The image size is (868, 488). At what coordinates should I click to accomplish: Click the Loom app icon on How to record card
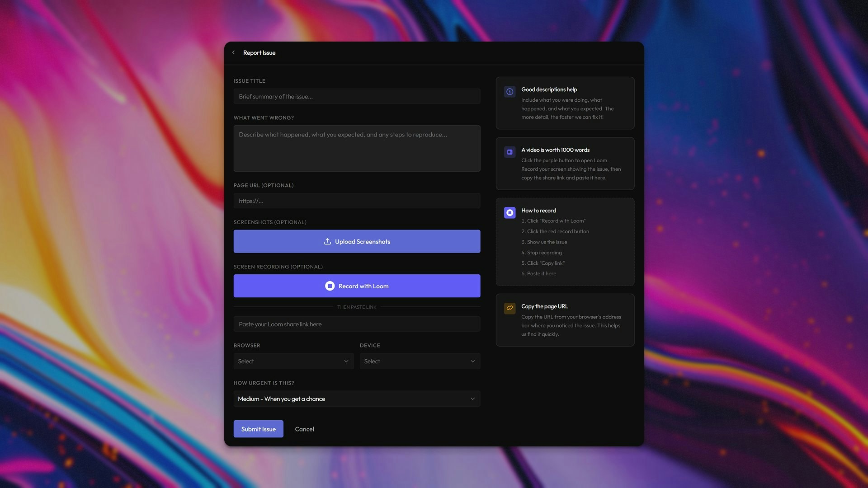click(509, 212)
